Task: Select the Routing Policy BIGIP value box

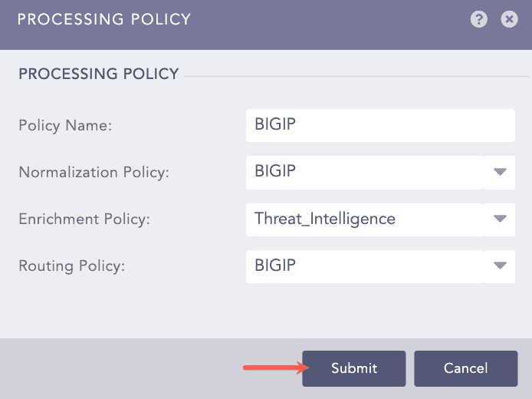Action: tap(365, 265)
